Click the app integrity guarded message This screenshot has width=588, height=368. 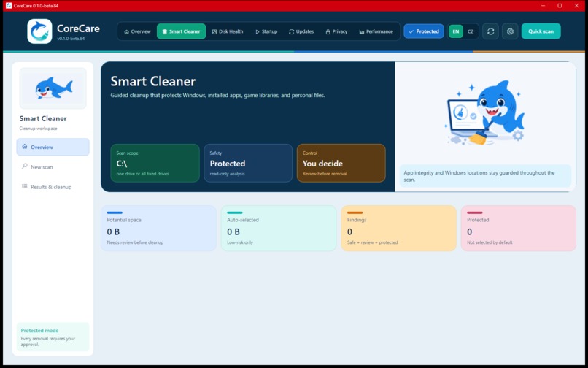click(485, 176)
